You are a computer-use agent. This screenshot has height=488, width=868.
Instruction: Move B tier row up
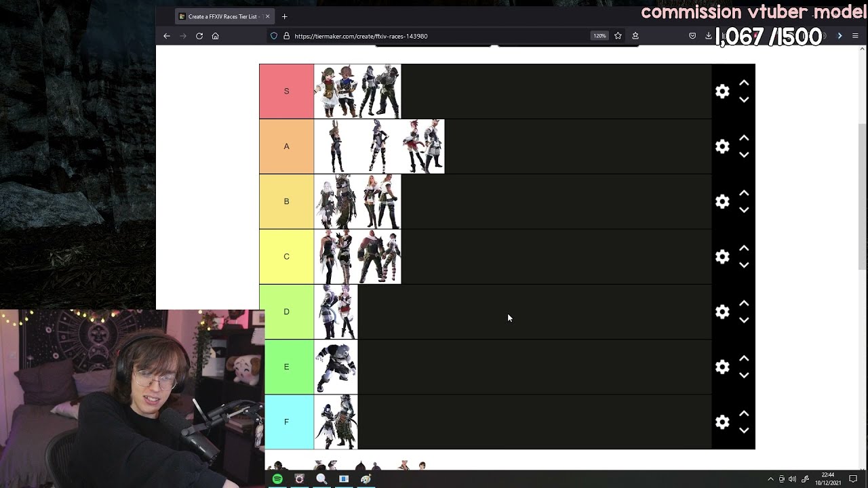[x=744, y=192]
